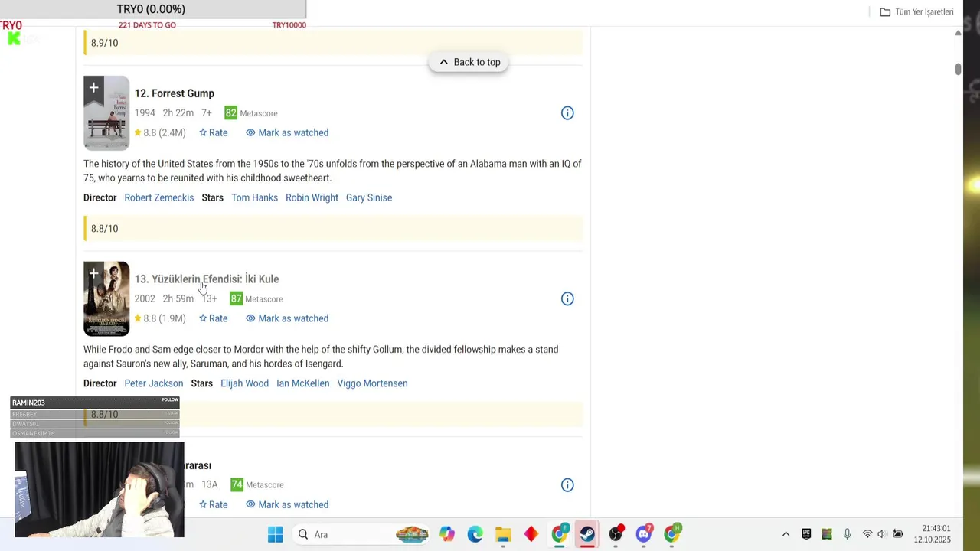Open Gary Sinise profile link

point(369,197)
